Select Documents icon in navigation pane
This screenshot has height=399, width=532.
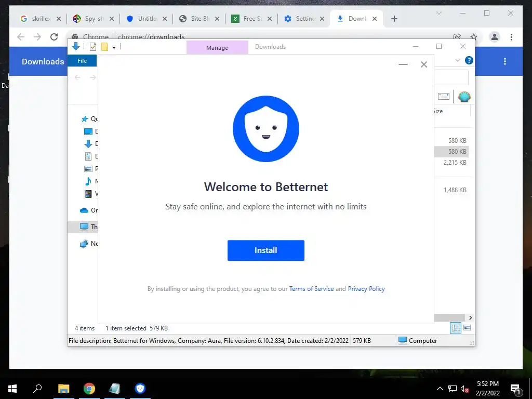point(88,156)
